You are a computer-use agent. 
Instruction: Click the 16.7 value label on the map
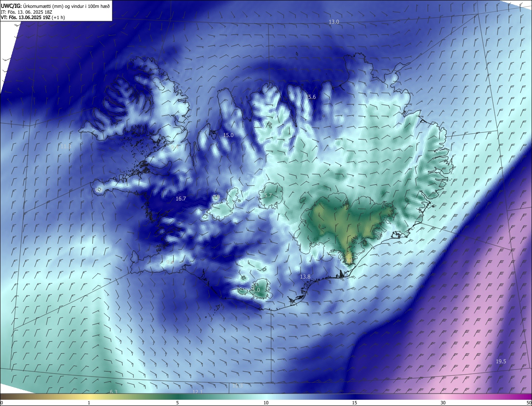(181, 199)
